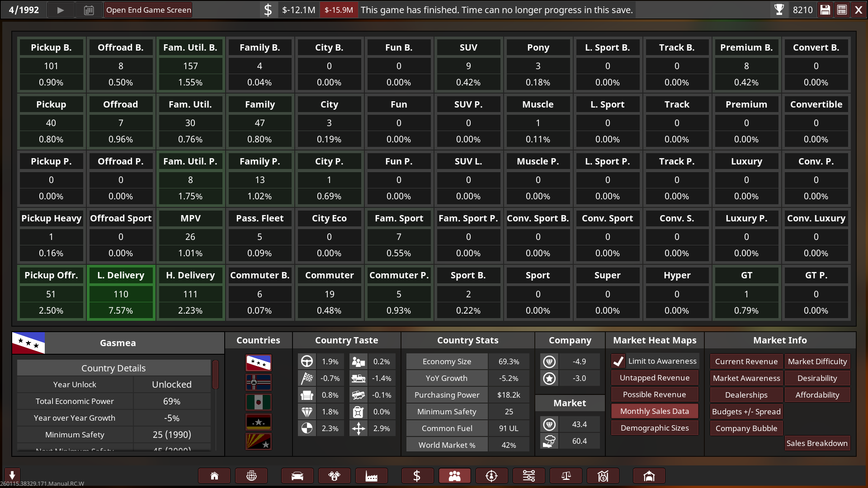
Task: Click the dollar finances icon in bottom bar
Action: click(417, 476)
